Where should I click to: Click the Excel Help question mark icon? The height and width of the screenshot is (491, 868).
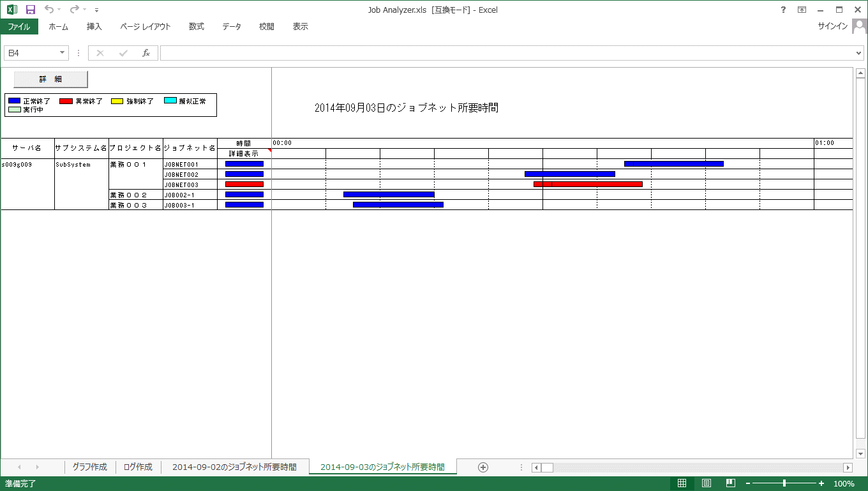coord(783,10)
